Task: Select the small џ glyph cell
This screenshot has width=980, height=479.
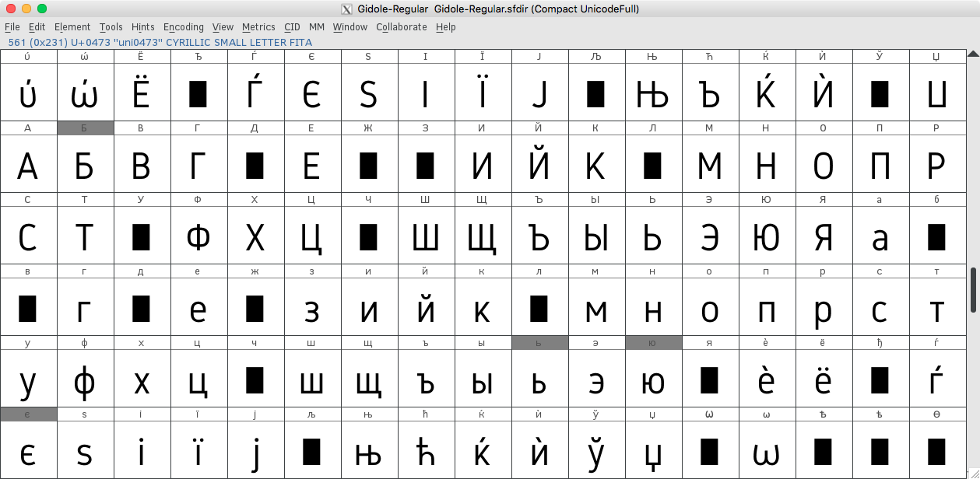Action: pos(653,450)
